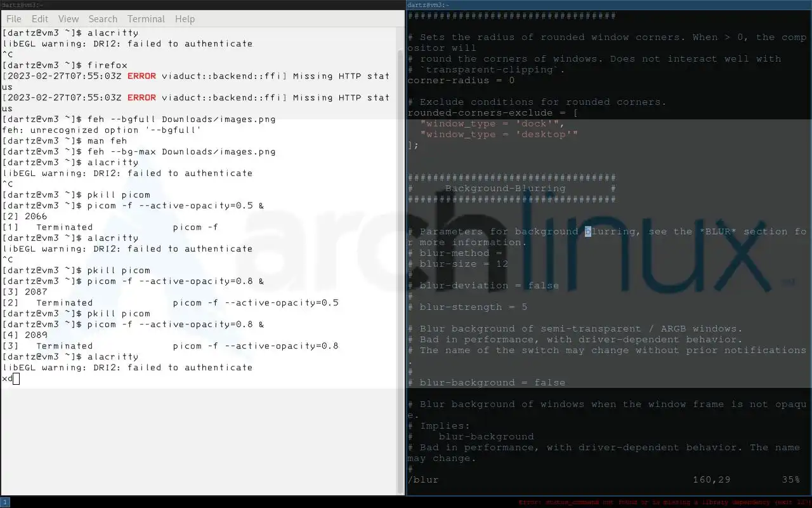The height and width of the screenshot is (508, 812).
Task: Click the '# blur-size = 12' line
Action: pos(458,264)
